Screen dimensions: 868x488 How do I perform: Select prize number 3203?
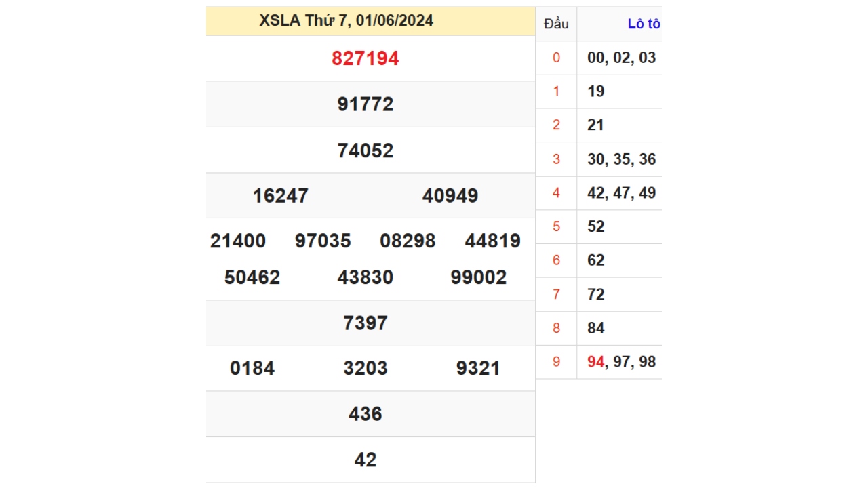pos(366,369)
